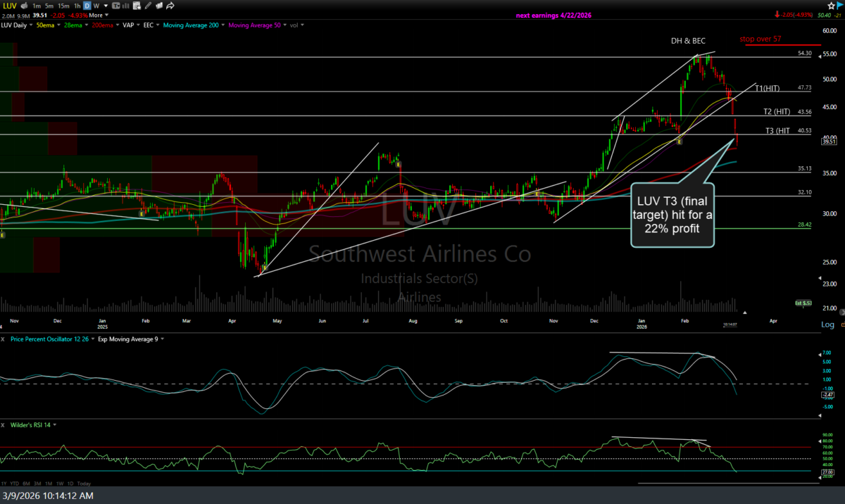
Task: Switch chart to 15m timeframe
Action: tap(62, 6)
